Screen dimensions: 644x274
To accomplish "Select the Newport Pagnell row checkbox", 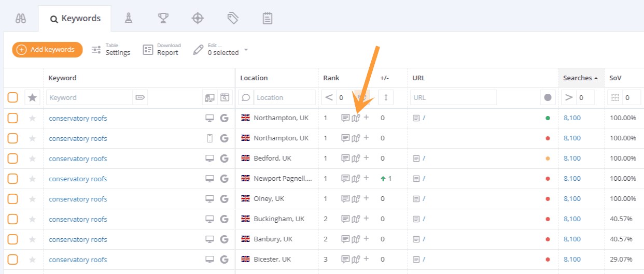I will click(13, 179).
